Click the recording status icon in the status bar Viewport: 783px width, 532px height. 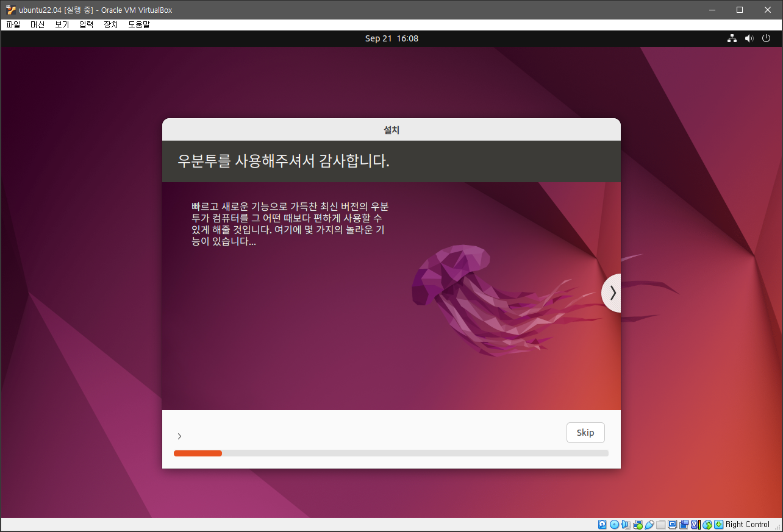click(x=684, y=525)
